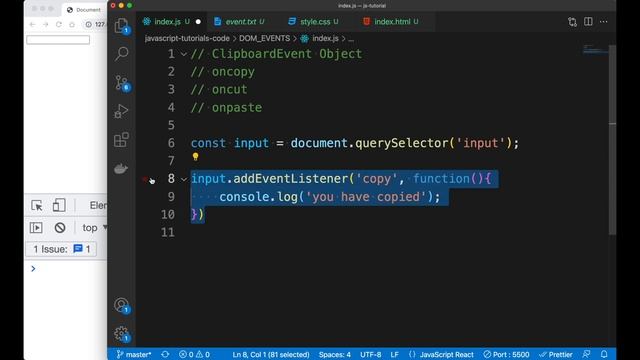This screenshot has height=360, width=640.
Task: Open the 1 Issue badge in DevTools
Action: (61, 249)
